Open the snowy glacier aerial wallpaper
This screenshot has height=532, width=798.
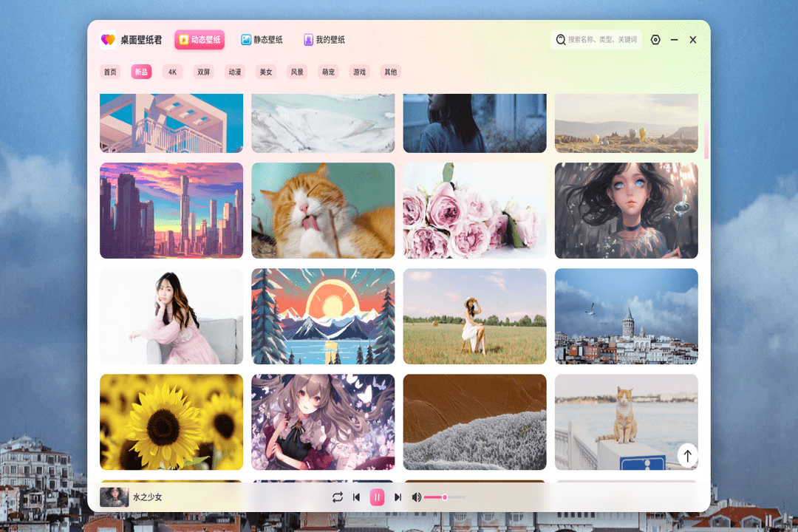coord(323,123)
